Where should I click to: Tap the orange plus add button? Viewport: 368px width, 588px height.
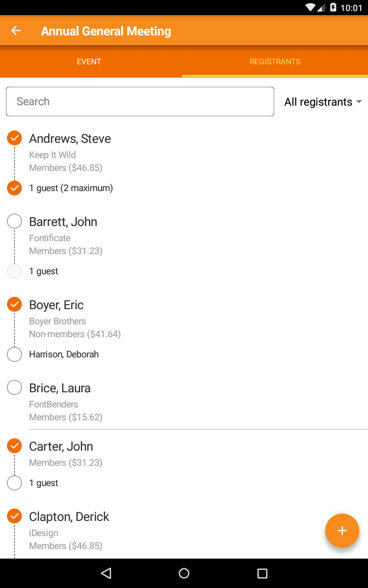[x=342, y=531]
